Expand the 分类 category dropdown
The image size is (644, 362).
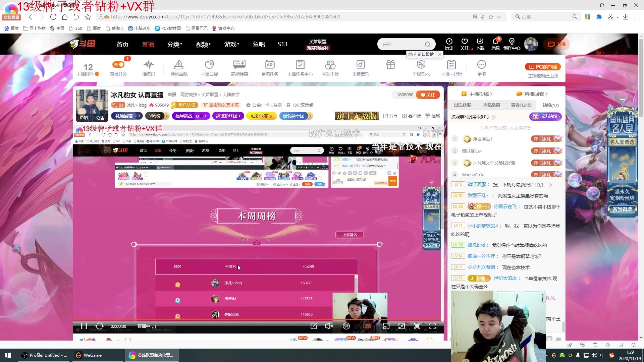(174, 44)
